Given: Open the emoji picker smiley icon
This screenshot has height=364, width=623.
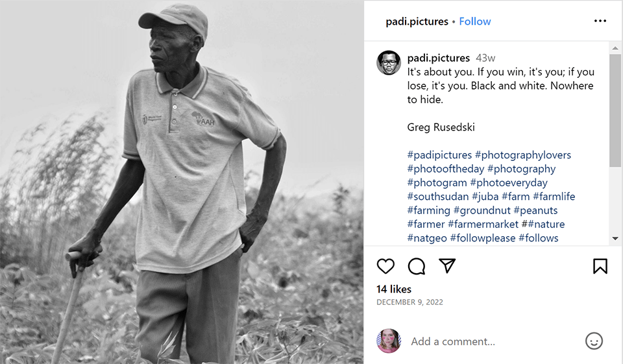Looking at the screenshot, I should tap(594, 341).
